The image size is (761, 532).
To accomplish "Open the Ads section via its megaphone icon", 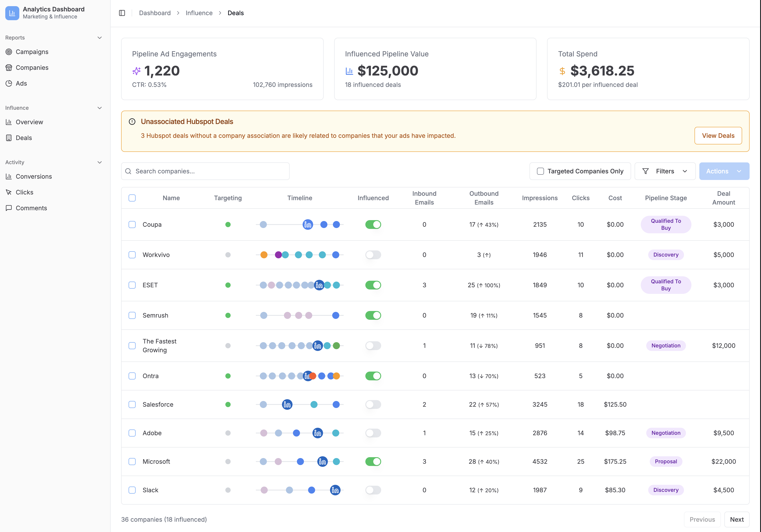I will click(9, 83).
